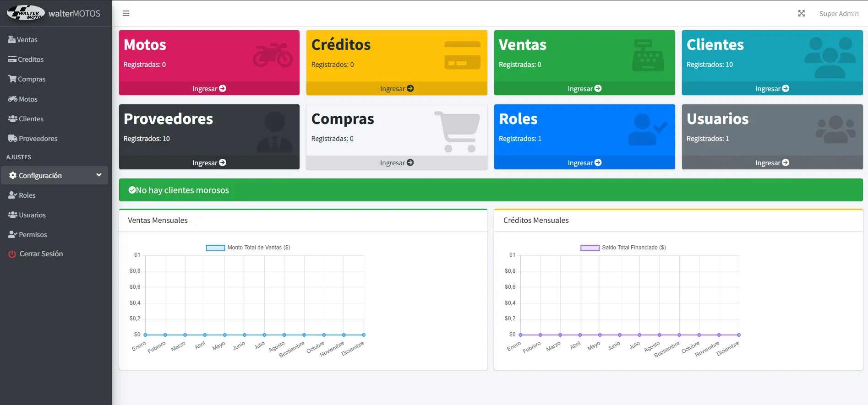
Task: Toggle fullscreen with the expand arrows icon
Action: [x=801, y=13]
